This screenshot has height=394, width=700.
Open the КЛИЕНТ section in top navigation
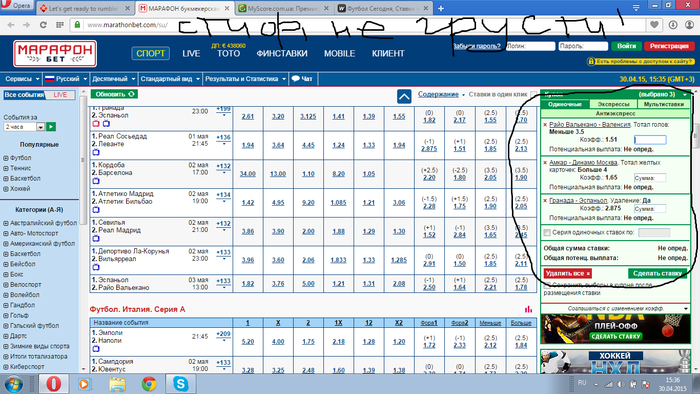coord(388,53)
